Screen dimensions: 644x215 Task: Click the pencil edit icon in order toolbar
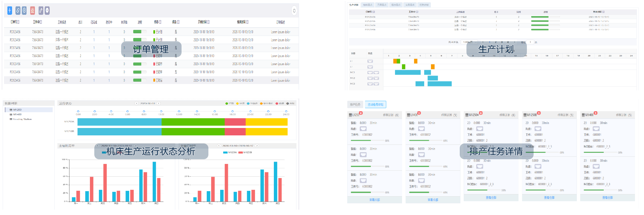[x=41, y=11]
